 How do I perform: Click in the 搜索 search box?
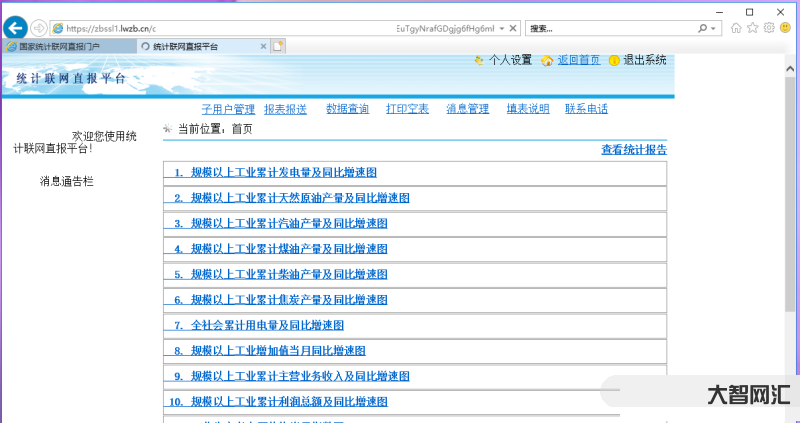pos(610,28)
